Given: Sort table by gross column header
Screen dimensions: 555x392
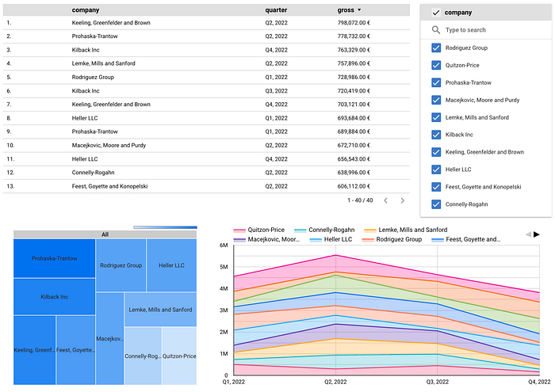Looking at the screenshot, I should tap(346, 10).
